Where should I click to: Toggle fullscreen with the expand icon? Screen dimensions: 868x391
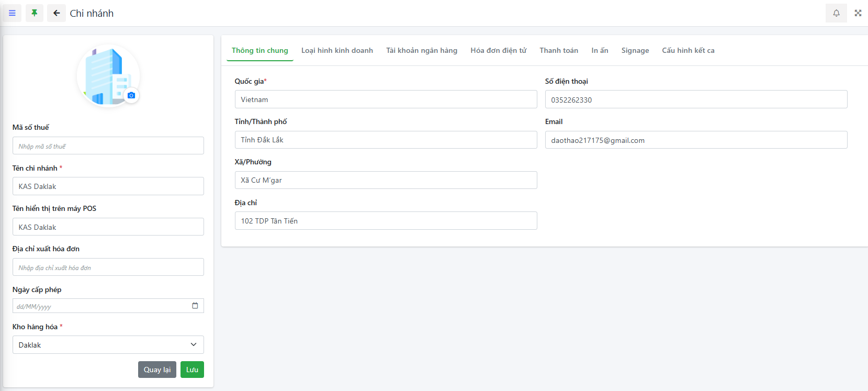(858, 13)
